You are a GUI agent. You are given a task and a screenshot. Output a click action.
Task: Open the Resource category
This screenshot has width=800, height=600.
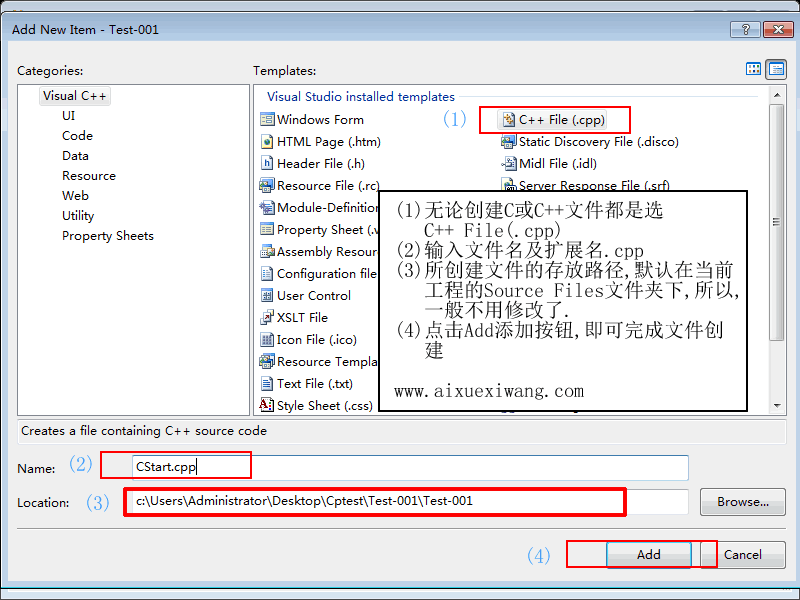88,176
